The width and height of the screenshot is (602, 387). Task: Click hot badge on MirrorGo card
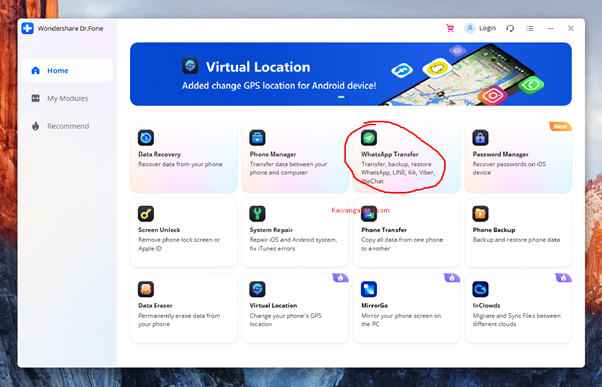pos(452,277)
